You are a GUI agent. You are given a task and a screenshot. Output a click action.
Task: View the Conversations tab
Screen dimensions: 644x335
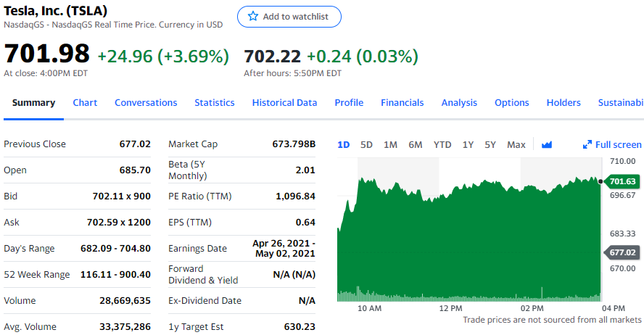click(146, 103)
